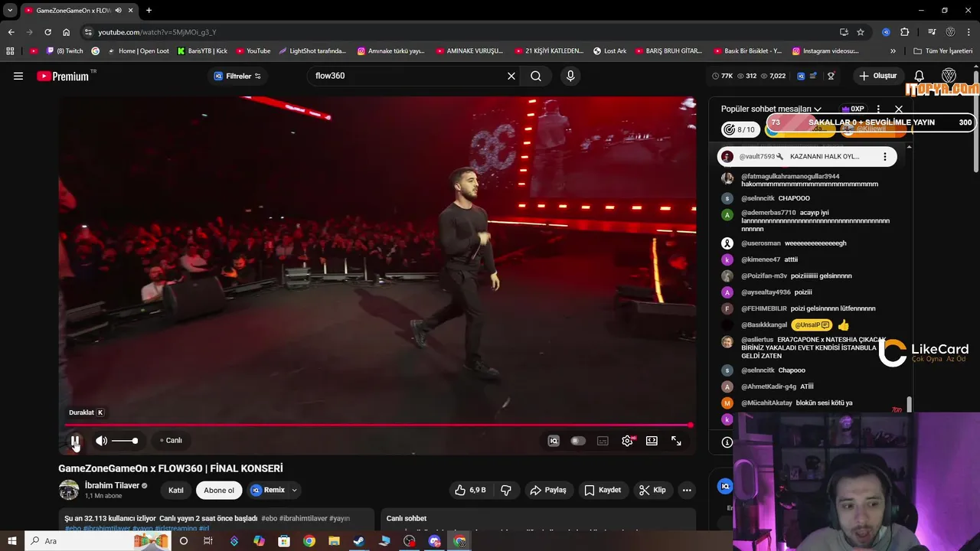The width and height of the screenshot is (980, 551).
Task: Clear the search text with X
Action: coord(511,76)
